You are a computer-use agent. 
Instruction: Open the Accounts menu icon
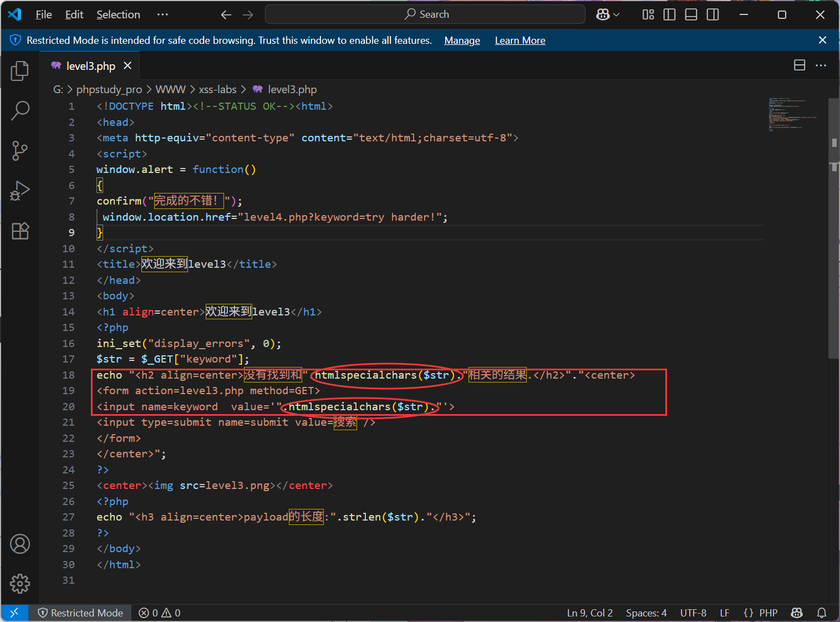[20, 544]
